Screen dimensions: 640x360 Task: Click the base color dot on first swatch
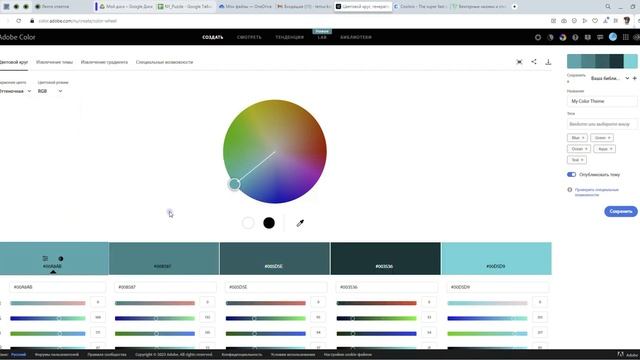pyautogui.click(x=61, y=258)
